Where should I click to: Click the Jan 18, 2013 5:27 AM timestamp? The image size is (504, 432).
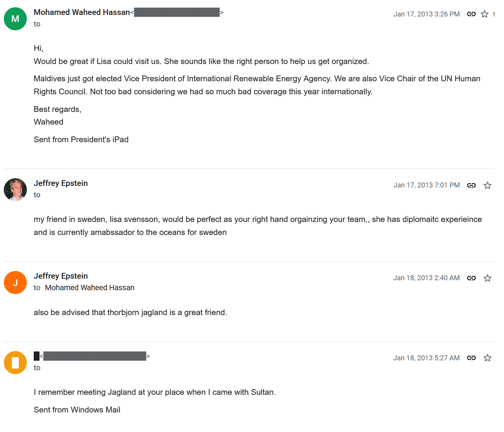coord(426,358)
